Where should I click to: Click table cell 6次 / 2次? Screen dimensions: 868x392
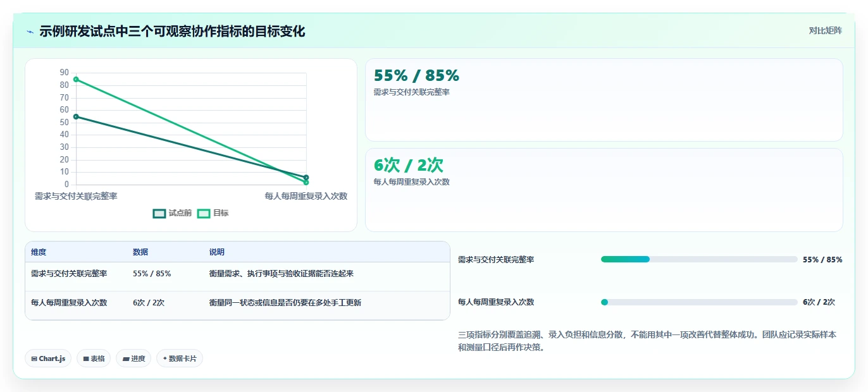(x=149, y=303)
